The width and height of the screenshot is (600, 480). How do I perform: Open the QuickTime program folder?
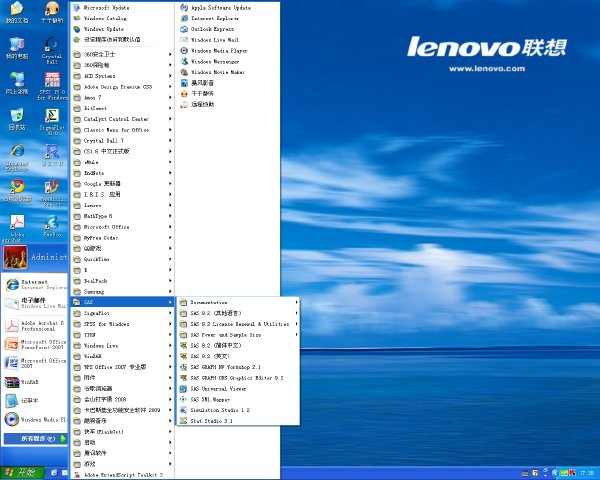122,259
